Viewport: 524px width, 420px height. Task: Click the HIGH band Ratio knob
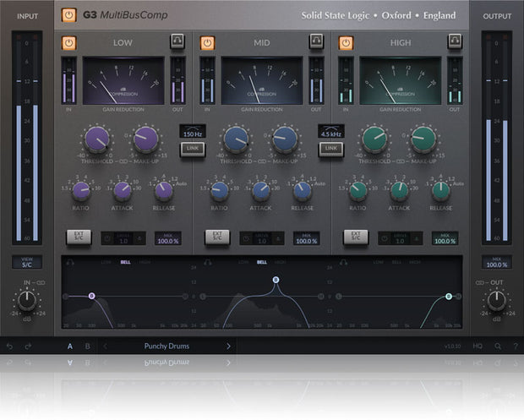click(358, 191)
